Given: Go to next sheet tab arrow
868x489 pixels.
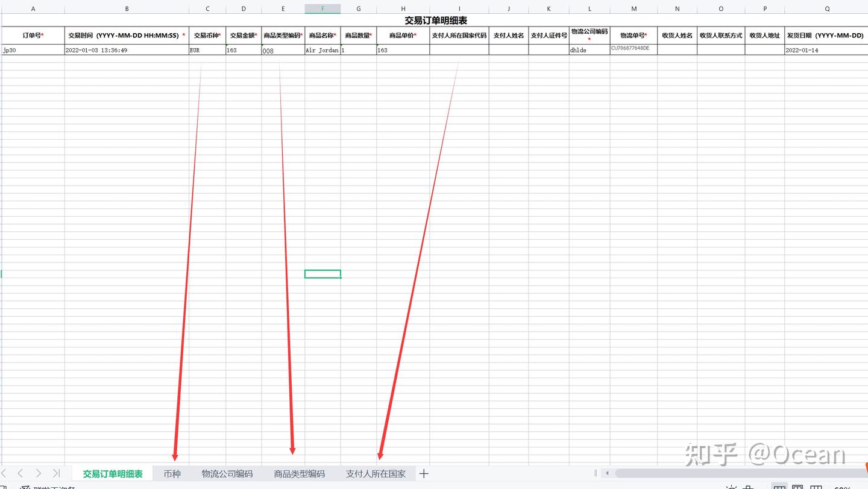Looking at the screenshot, I should (38, 473).
